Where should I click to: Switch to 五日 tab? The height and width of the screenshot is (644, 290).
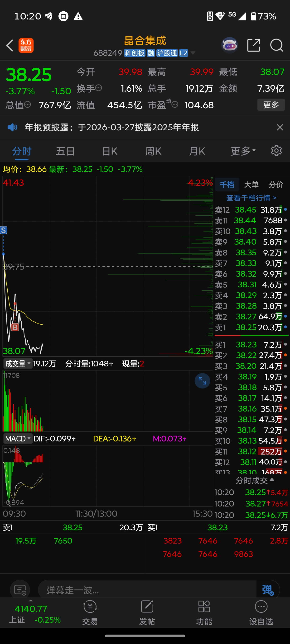click(65, 151)
